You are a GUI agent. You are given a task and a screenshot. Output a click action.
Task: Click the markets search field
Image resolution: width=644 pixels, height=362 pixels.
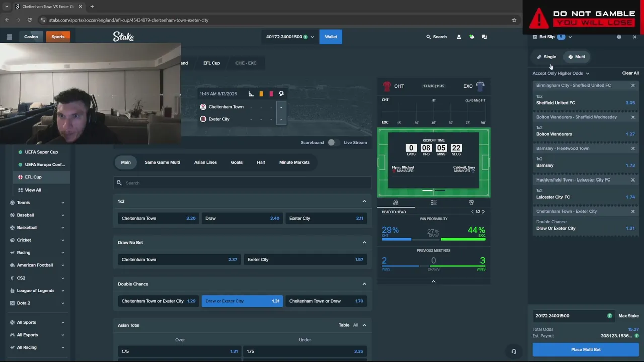coord(242,183)
